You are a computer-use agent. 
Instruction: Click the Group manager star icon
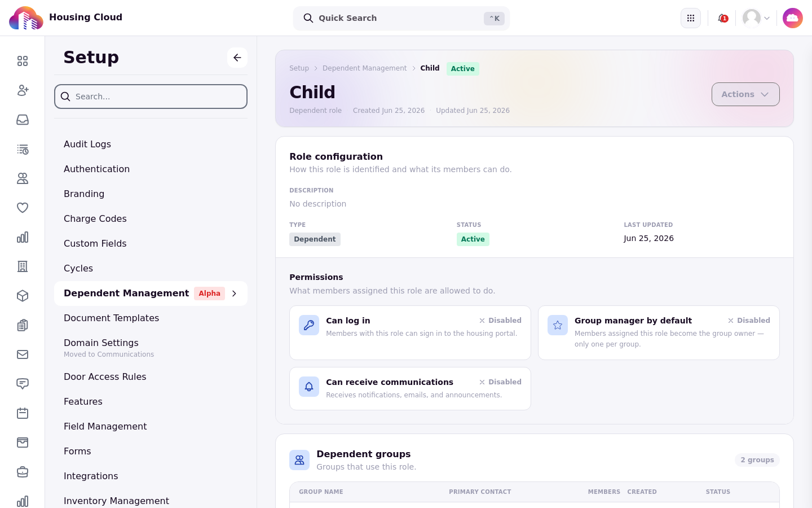tap(558, 325)
